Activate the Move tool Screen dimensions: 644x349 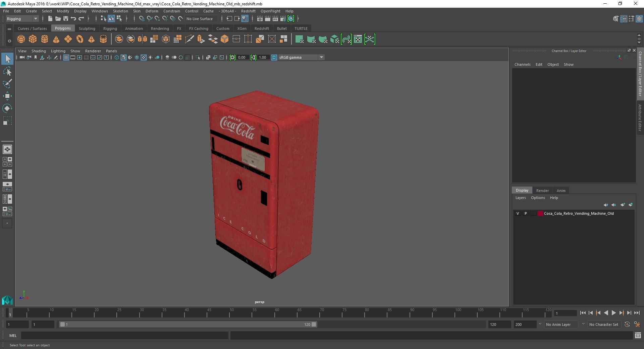(x=7, y=96)
